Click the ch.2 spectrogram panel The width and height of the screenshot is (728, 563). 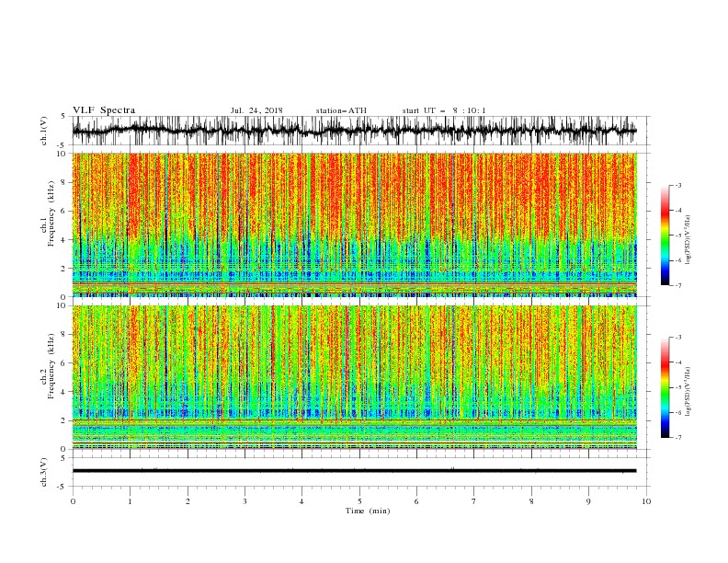coord(355,377)
